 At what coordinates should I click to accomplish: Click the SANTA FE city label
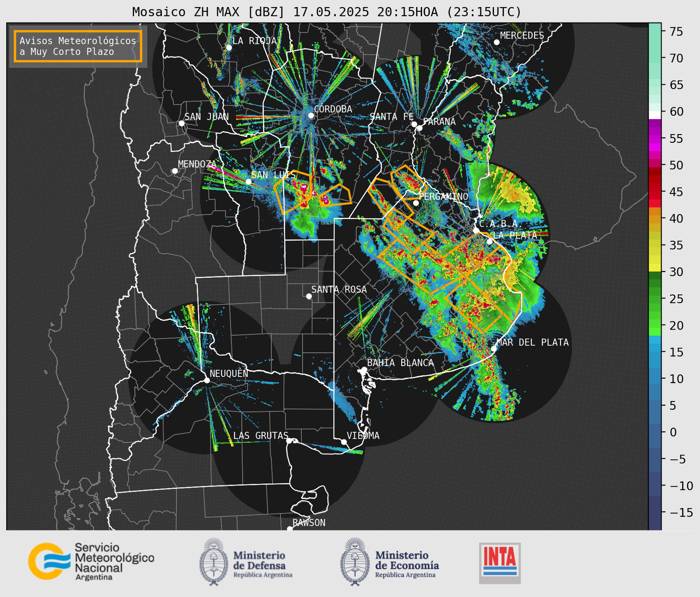tap(392, 117)
